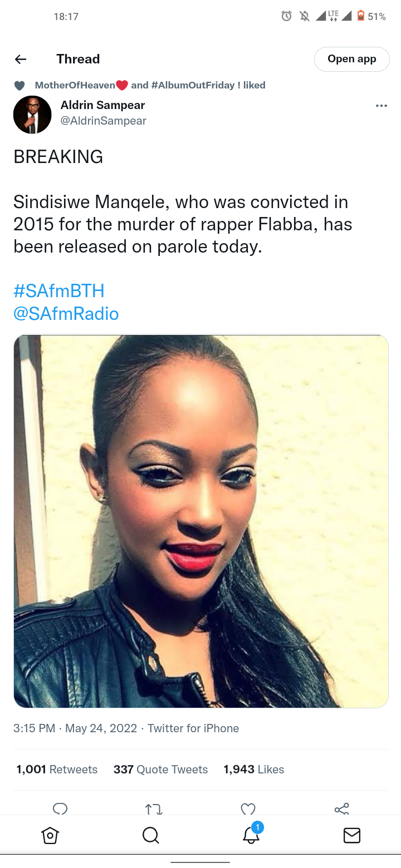
Task: Open the @SAfmRadio mention link
Action: (x=66, y=313)
